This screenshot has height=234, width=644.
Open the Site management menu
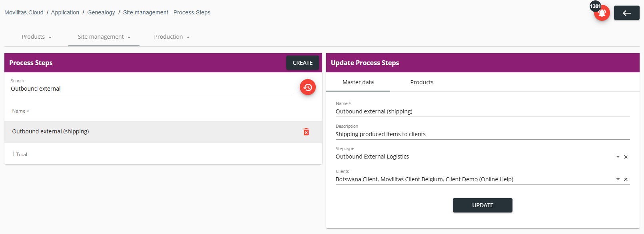coord(104,37)
